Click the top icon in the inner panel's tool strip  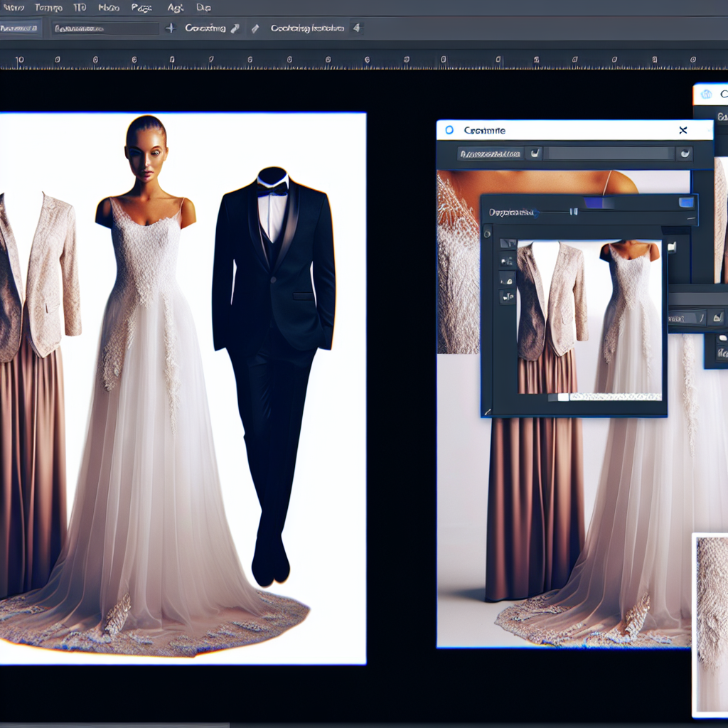(508, 243)
